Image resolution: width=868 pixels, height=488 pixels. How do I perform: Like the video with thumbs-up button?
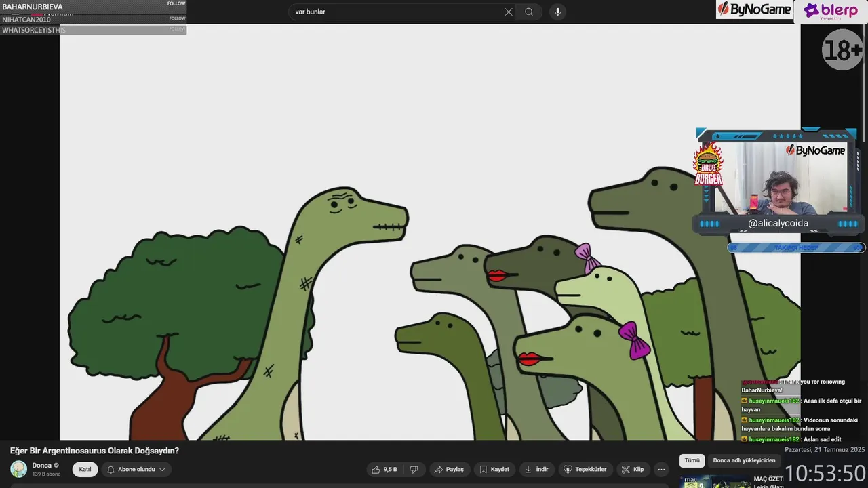point(384,469)
